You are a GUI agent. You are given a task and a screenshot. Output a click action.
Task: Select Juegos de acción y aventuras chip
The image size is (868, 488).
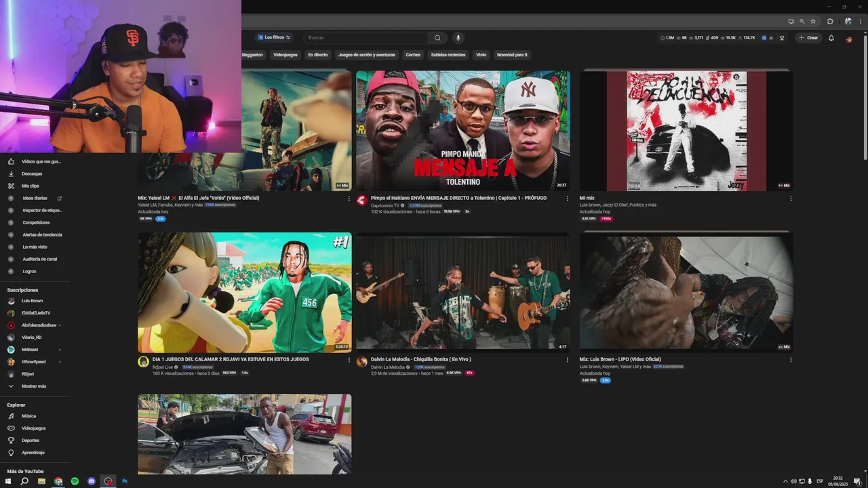click(x=366, y=55)
